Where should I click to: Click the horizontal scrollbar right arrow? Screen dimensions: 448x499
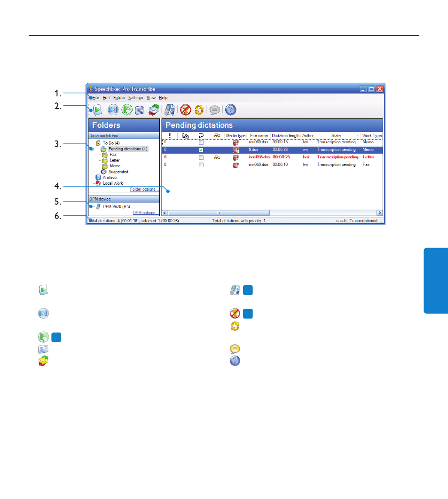click(379, 212)
